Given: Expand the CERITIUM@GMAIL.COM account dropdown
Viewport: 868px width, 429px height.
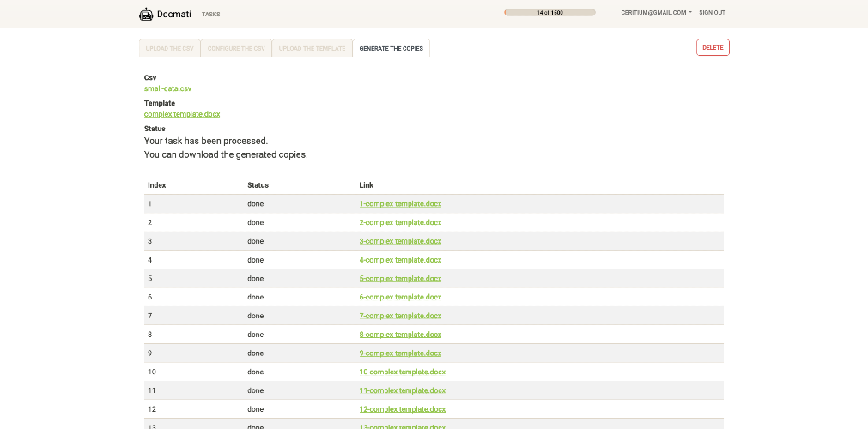Looking at the screenshot, I should tap(657, 12).
